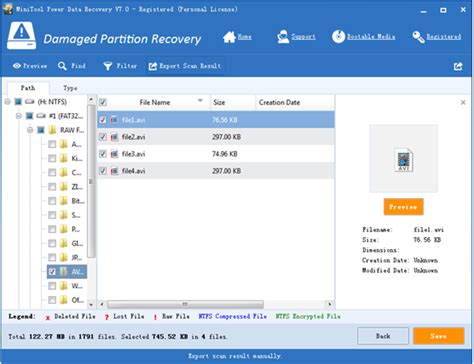Screen dimensions: 474x364
Task: Click the Preview eye toolbar icon
Action: coord(17,66)
